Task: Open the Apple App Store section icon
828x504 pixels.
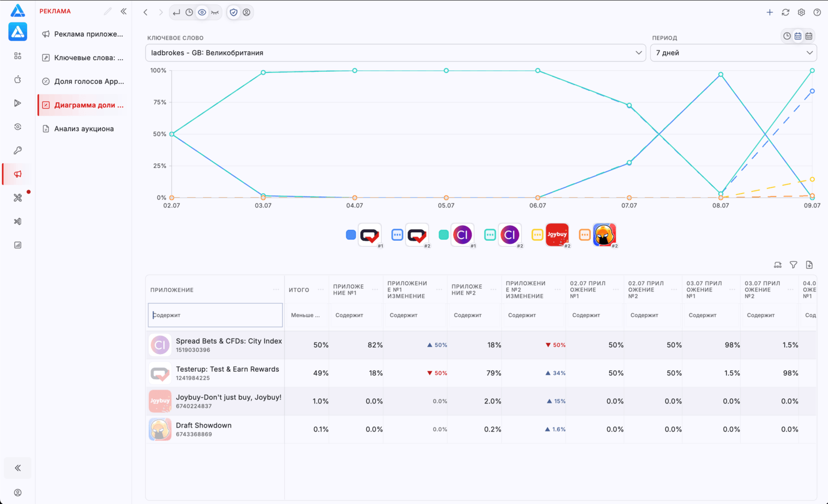Action: [18, 79]
